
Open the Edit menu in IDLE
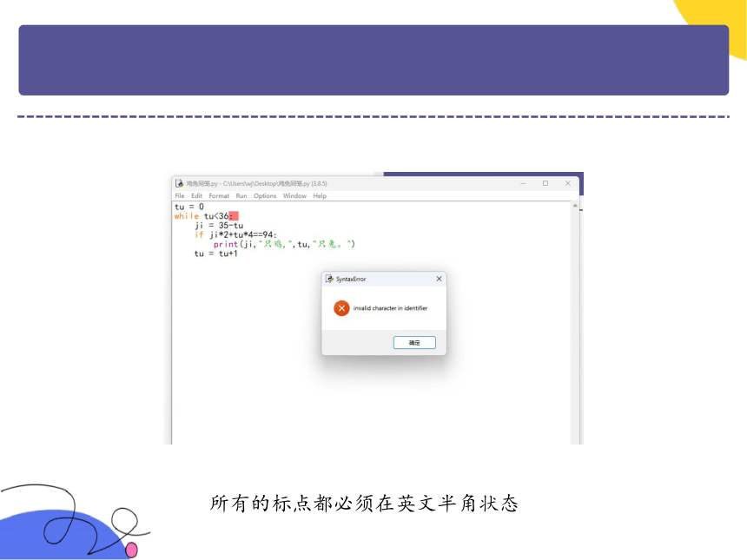(197, 195)
